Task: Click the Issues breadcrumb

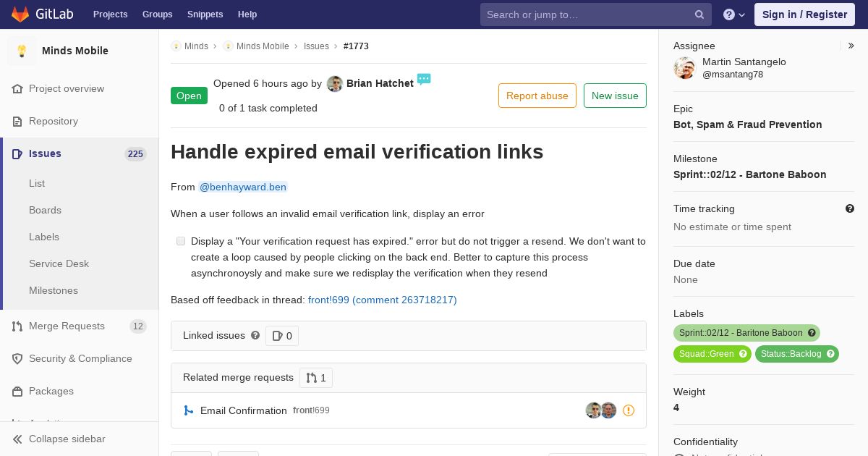Action: tap(316, 46)
